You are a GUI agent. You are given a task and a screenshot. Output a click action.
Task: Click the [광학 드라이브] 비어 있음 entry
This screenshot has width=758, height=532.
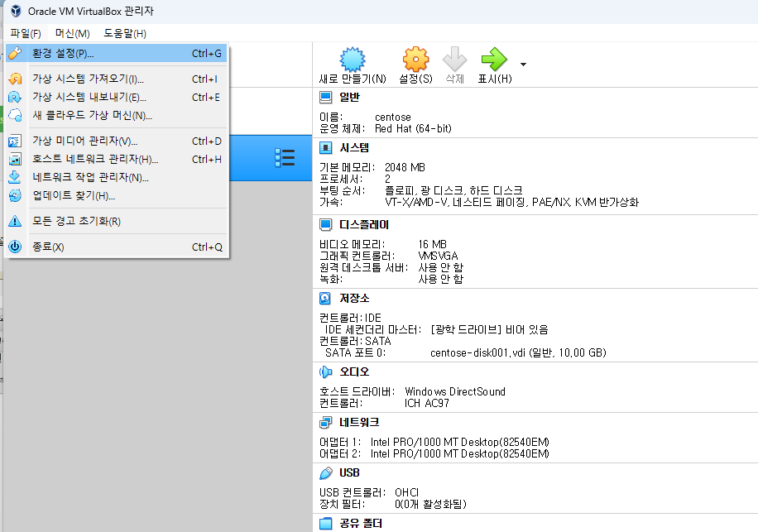coord(489,329)
